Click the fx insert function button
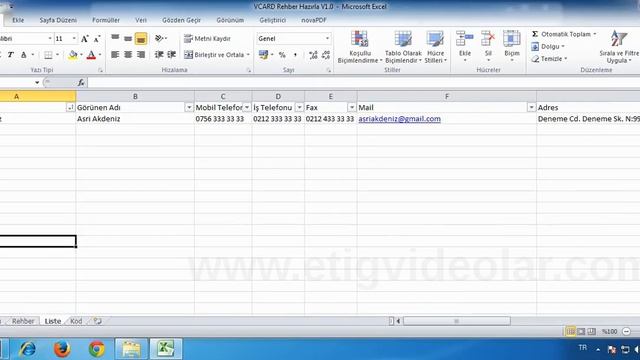The width and height of the screenshot is (640, 360). tap(81, 83)
